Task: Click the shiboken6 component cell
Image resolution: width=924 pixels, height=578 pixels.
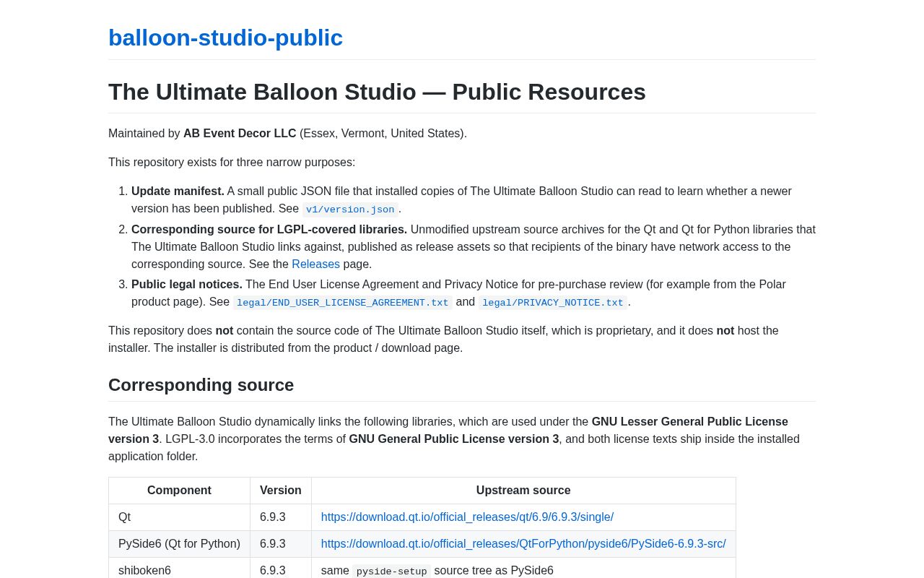Action: point(179,568)
